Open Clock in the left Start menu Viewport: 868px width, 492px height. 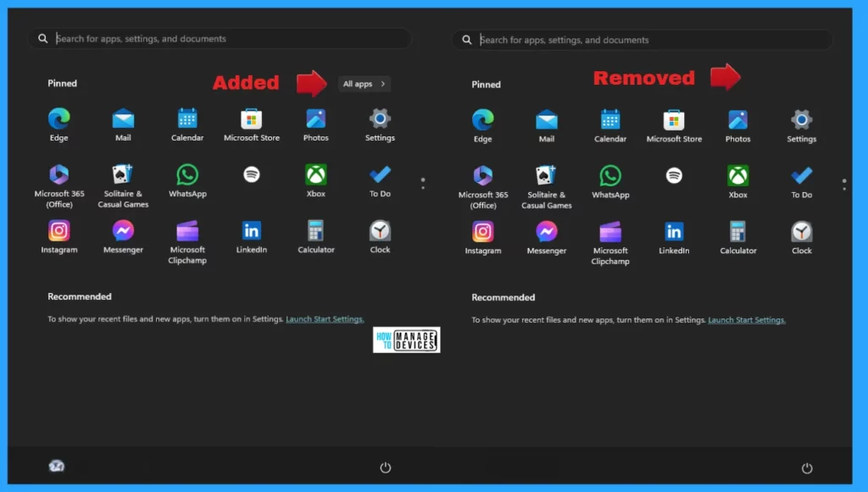(x=380, y=236)
